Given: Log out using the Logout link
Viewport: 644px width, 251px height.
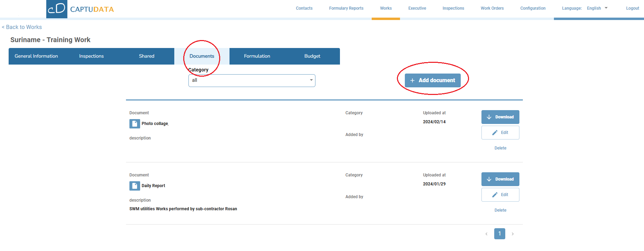Looking at the screenshot, I should click(632, 8).
